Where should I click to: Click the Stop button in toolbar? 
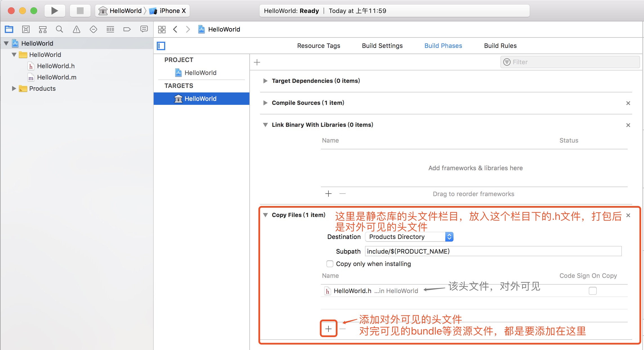coord(80,11)
